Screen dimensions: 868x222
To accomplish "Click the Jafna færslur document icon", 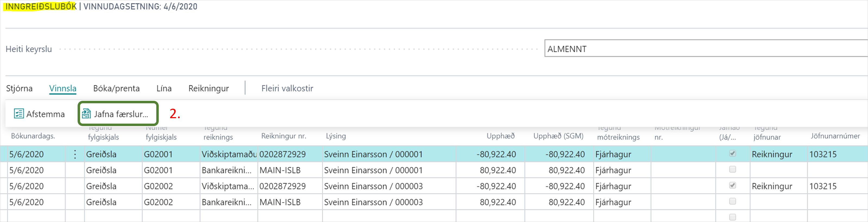I will (x=86, y=114).
